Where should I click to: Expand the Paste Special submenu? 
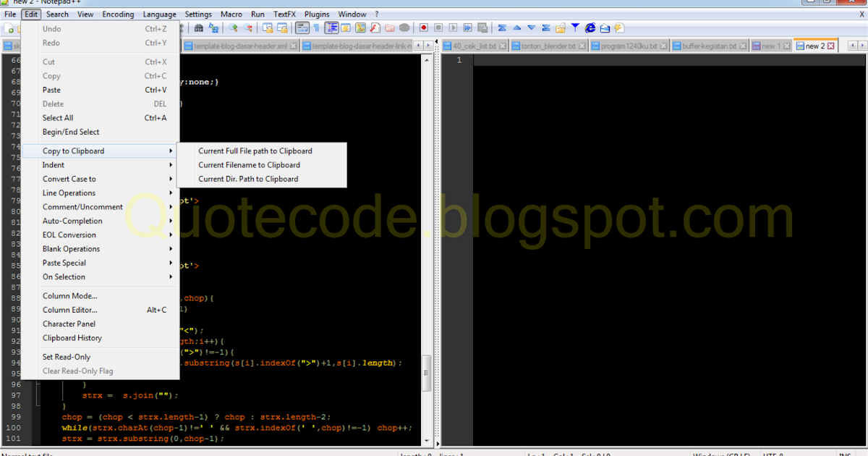click(100, 263)
